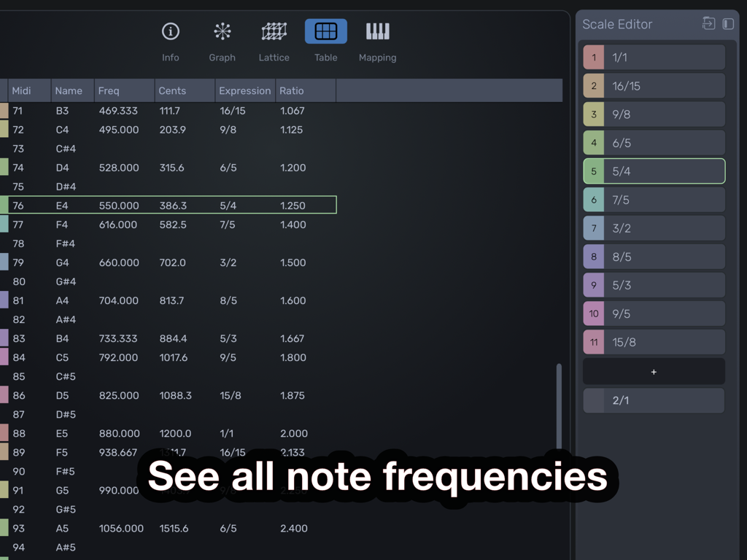Toggle the Scale Editor side panel visibility

click(x=727, y=24)
